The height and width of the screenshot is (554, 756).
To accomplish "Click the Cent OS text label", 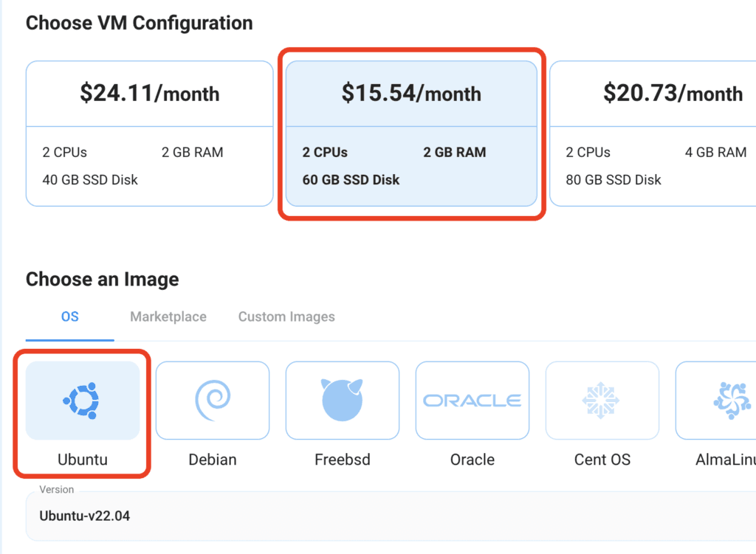I will (602, 460).
